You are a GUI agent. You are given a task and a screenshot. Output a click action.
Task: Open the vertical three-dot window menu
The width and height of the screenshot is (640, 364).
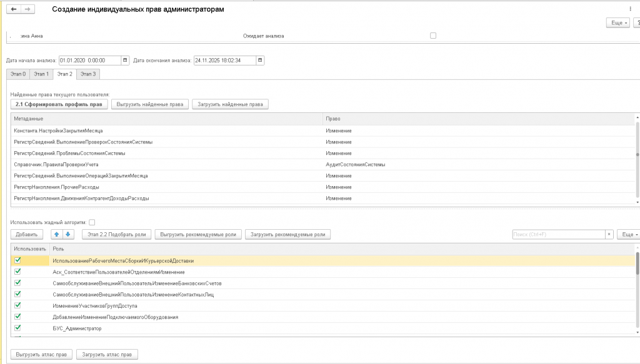tap(629, 9)
